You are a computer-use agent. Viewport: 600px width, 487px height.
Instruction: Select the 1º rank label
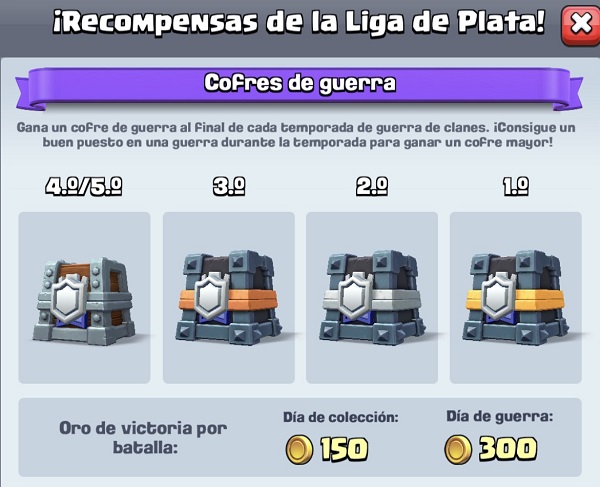pos(516,186)
